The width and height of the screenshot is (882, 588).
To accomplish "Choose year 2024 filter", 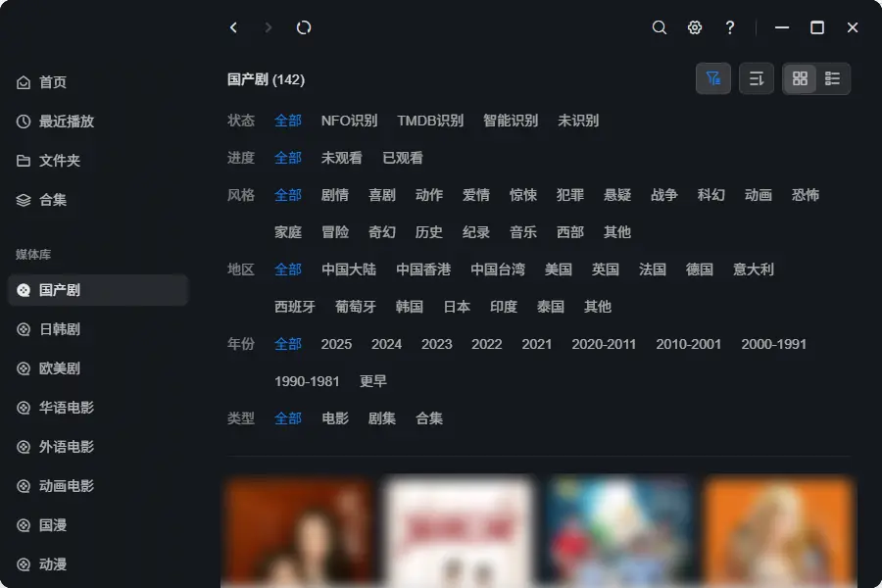I will [386, 344].
